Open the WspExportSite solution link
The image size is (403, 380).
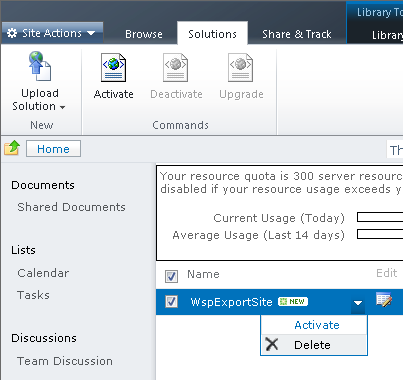point(231,302)
